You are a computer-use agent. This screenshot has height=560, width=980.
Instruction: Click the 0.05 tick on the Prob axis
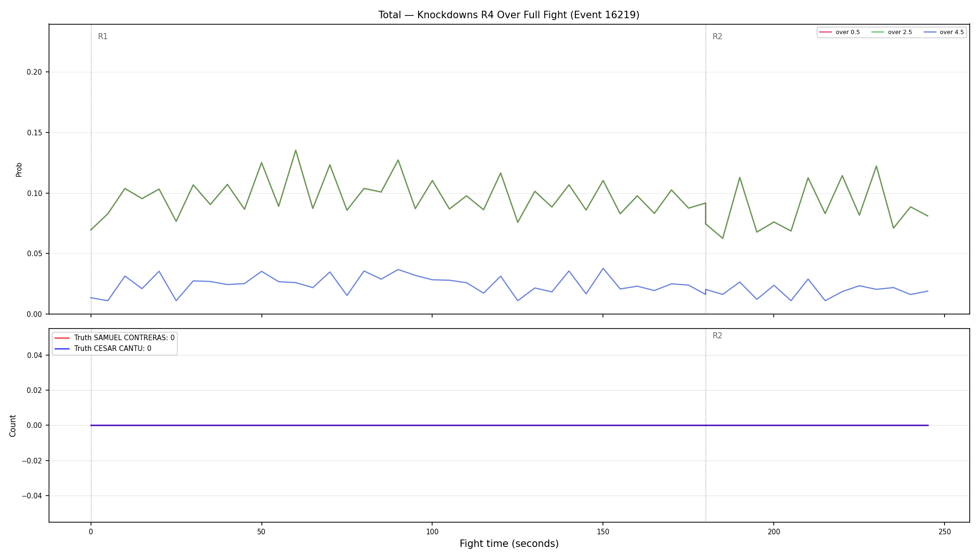pos(35,254)
